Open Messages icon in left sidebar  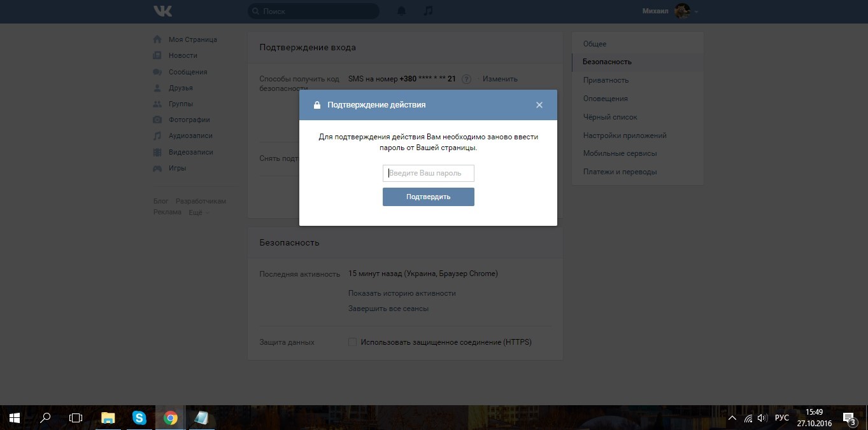[157, 72]
